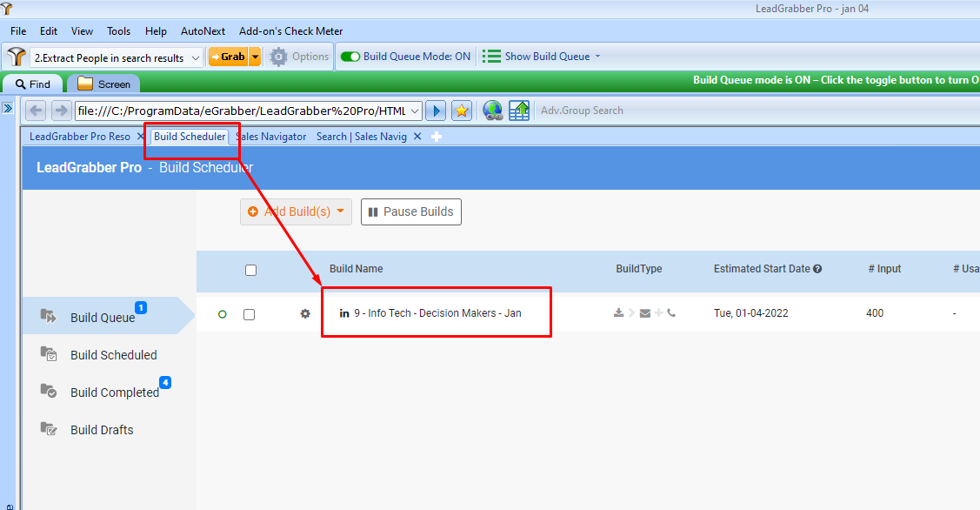The width and height of the screenshot is (980, 510).
Task: Open the Grab button dropdown arrow
Action: tap(255, 57)
